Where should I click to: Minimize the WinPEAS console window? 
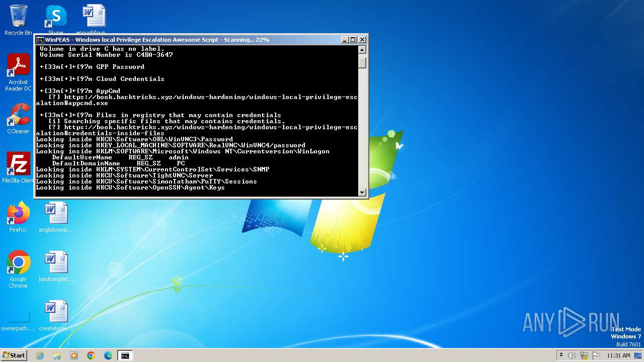tap(345, 40)
